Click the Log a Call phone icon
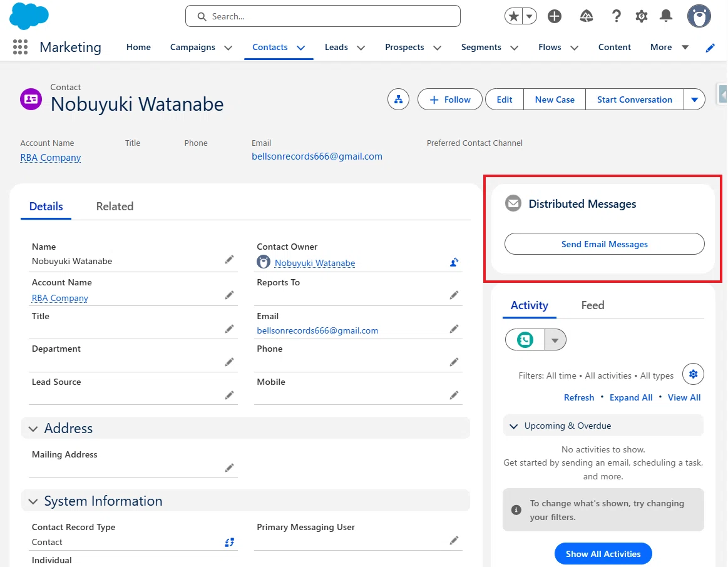Image resolution: width=728 pixels, height=567 pixels. click(525, 340)
